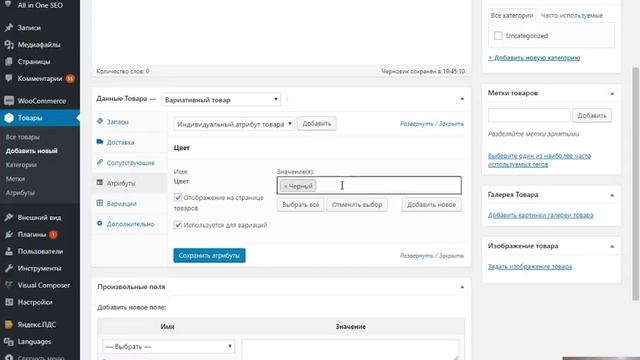Image resolution: width=640 pixels, height=360 pixels.
Task: Click the Visual Composer icon
Action: (9, 285)
